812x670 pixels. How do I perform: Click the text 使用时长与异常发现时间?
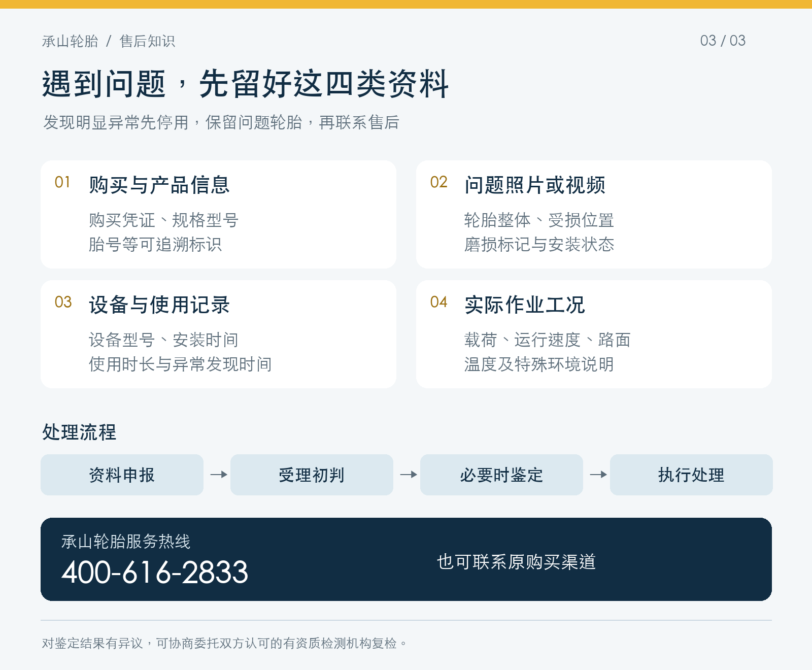[180, 364]
